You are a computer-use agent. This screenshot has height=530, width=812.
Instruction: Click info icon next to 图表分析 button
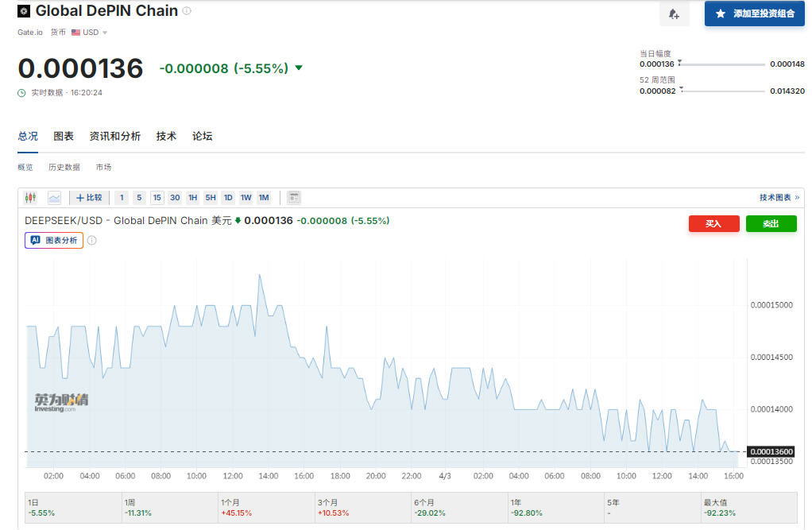(x=91, y=240)
